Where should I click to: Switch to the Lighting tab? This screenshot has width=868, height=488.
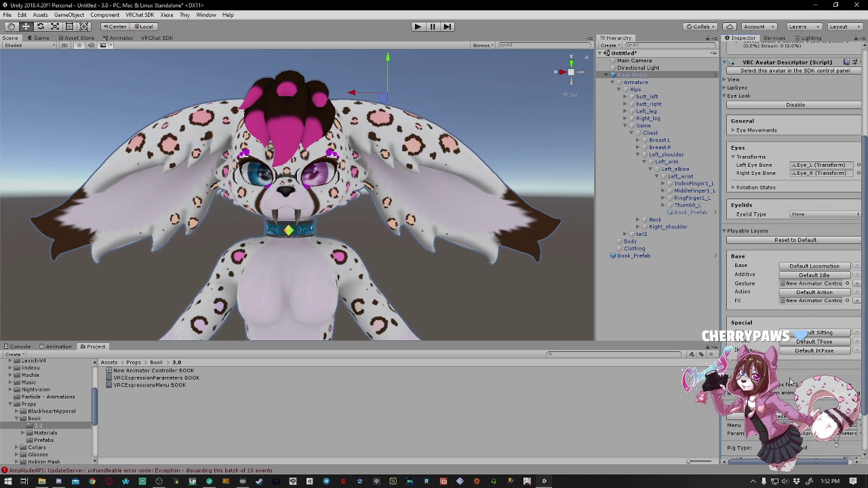tap(808, 38)
